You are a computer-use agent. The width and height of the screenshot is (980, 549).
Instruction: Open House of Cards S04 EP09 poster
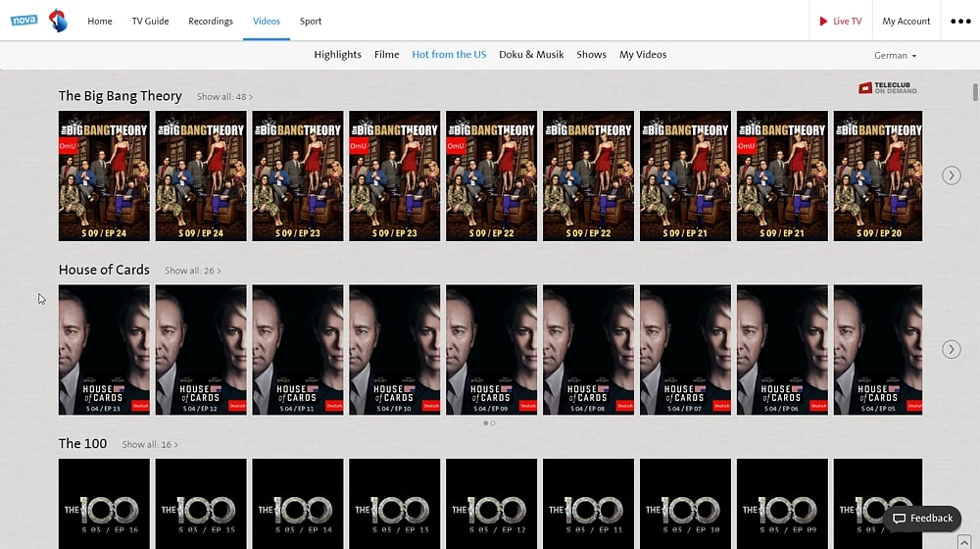click(491, 350)
